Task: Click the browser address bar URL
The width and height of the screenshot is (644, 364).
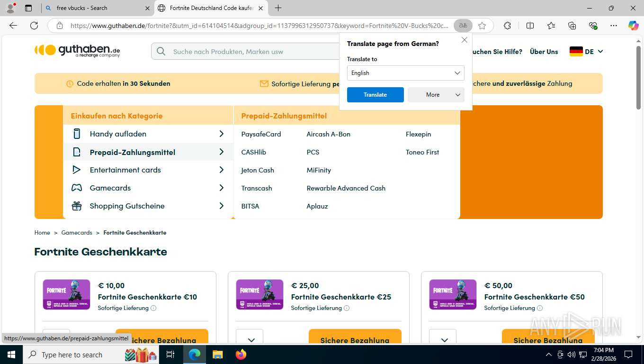Action: click(x=259, y=26)
